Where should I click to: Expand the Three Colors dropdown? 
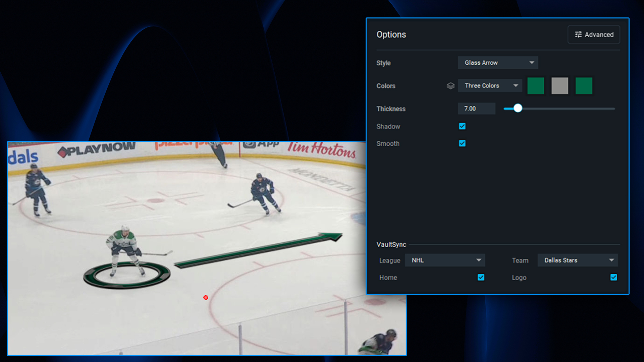point(490,86)
